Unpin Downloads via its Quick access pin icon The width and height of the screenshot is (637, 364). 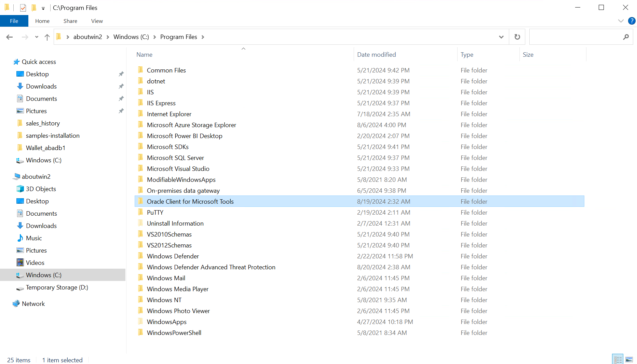click(121, 86)
